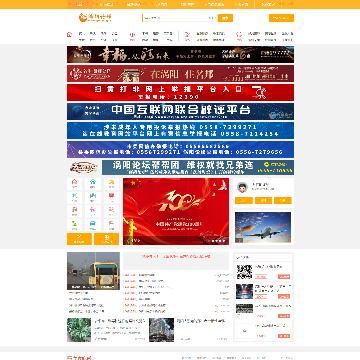Open the stage lights photo in right sidebar

point(244,291)
